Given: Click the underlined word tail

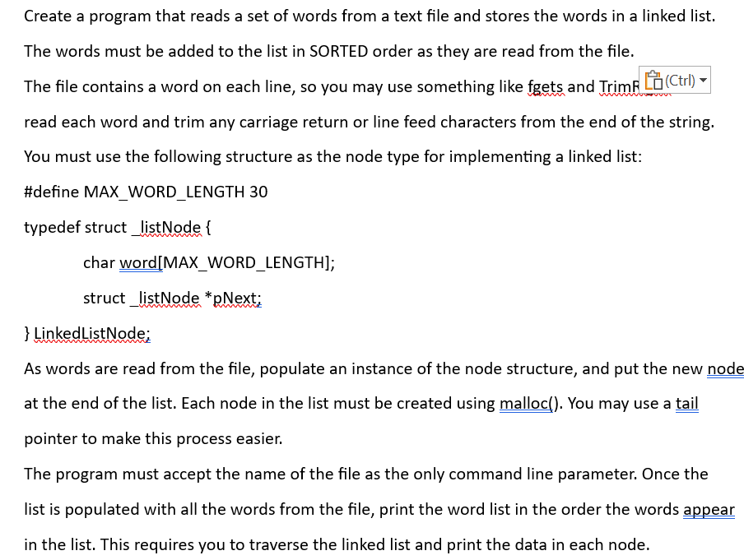Looking at the screenshot, I should point(688,403).
